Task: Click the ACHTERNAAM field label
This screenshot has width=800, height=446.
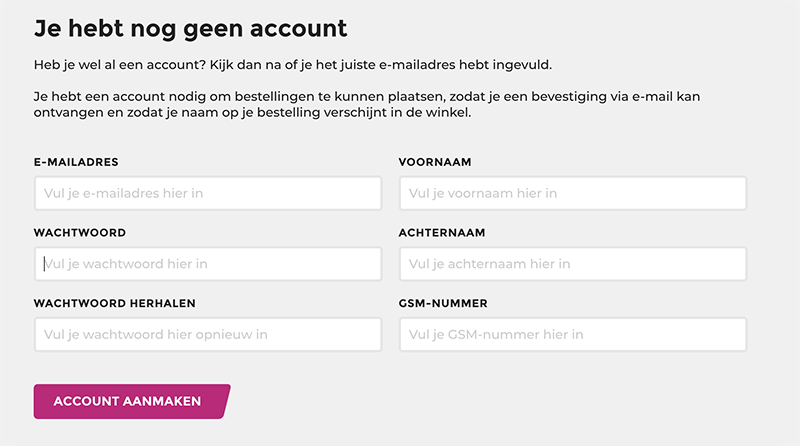Action: [441, 233]
